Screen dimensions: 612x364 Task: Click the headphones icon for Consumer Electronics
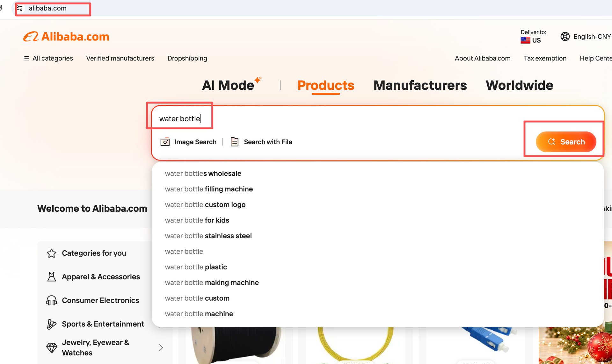(51, 300)
